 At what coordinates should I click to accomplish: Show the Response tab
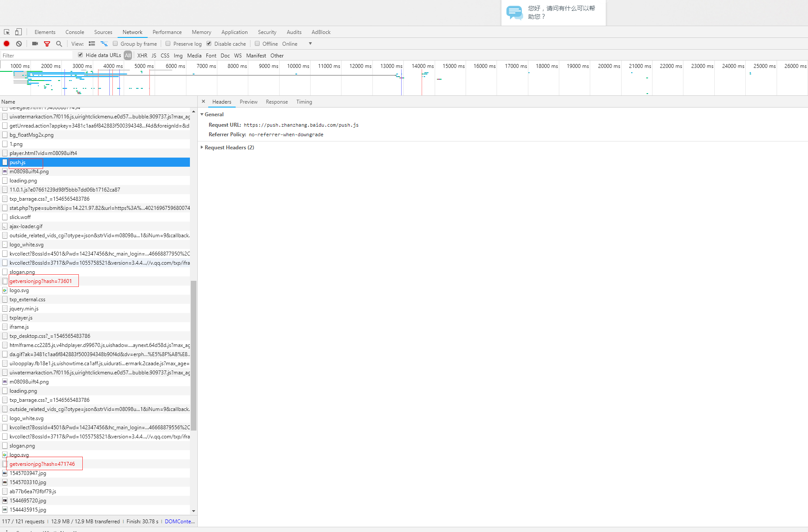click(x=277, y=102)
